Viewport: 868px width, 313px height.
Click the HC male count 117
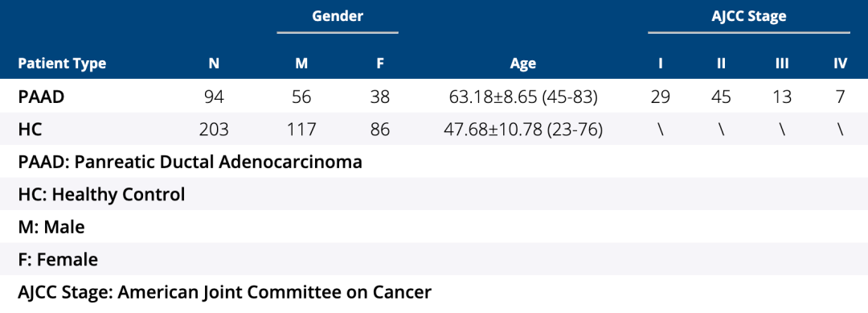[301, 130]
